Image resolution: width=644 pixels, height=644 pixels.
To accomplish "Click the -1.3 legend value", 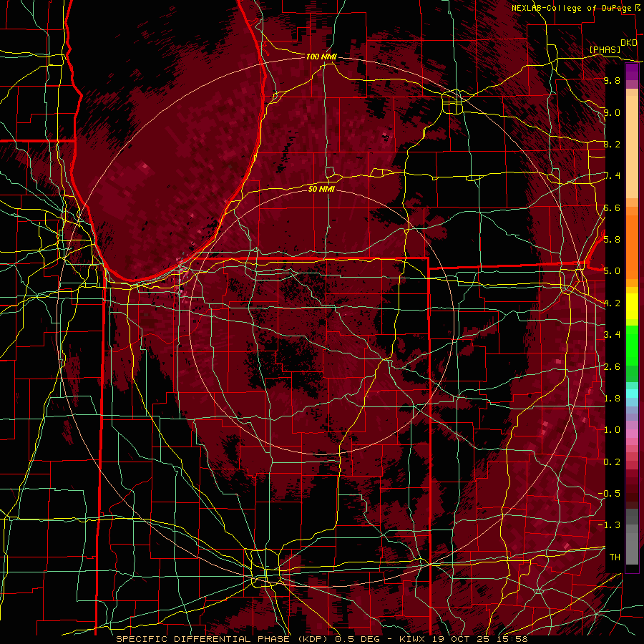I will coord(609,525).
